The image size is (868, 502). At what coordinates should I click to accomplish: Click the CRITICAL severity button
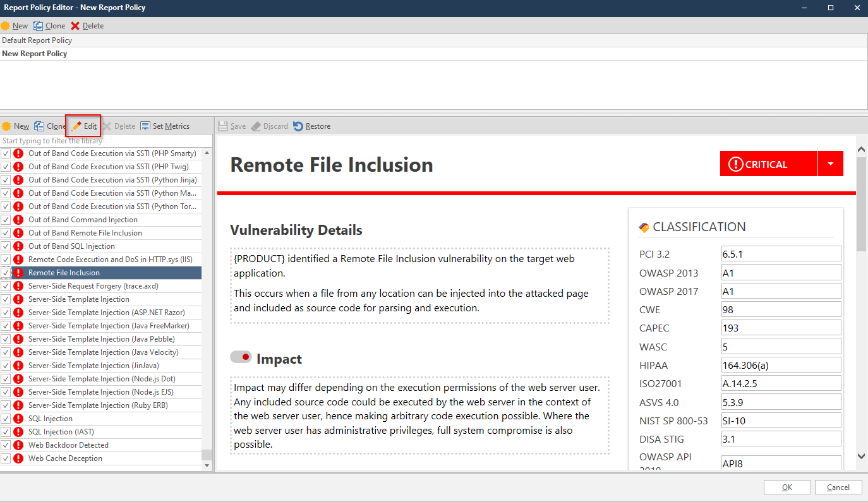pos(768,164)
